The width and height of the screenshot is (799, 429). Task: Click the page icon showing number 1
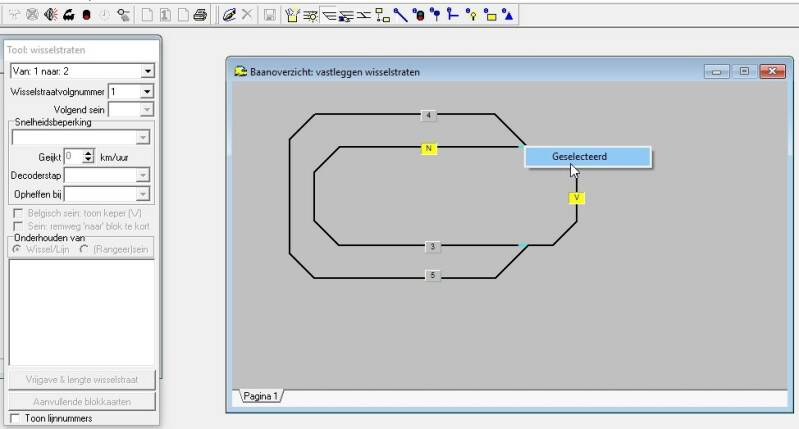165,15
